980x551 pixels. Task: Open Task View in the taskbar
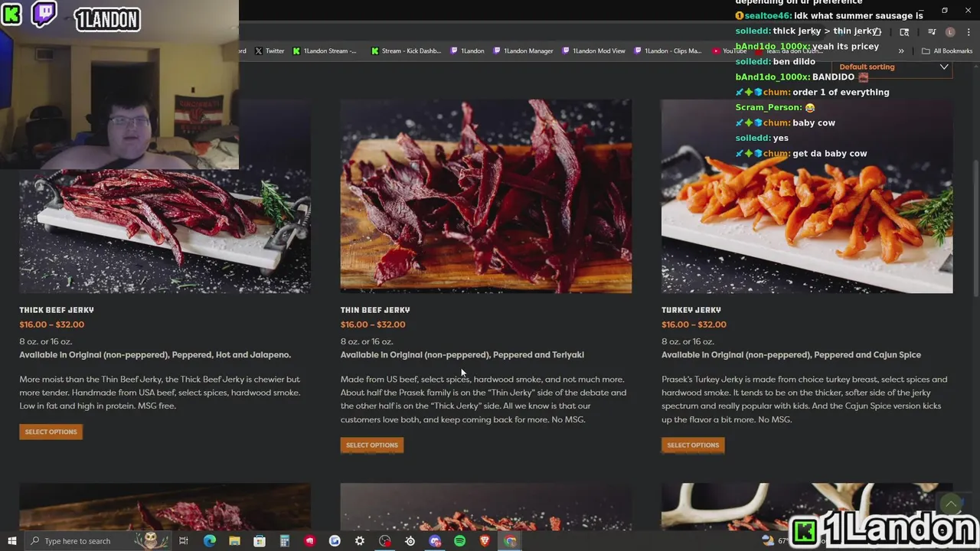click(184, 541)
